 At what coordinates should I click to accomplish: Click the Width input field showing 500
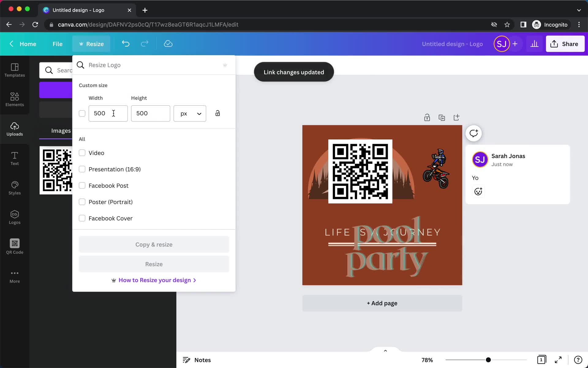tap(108, 113)
